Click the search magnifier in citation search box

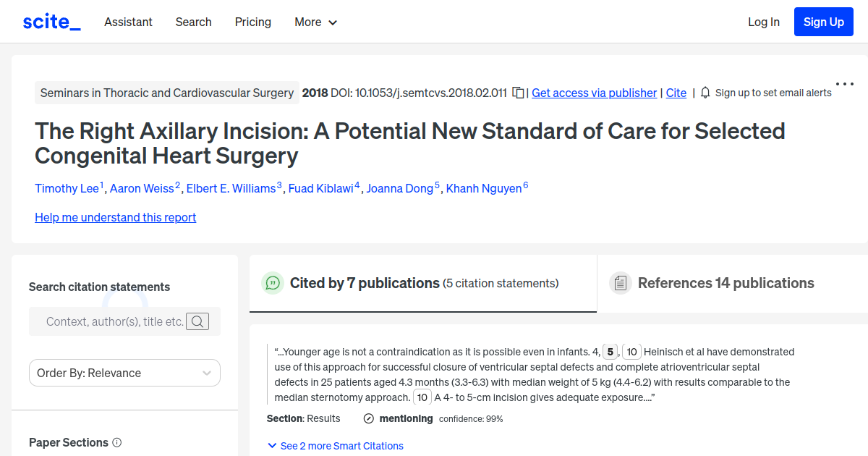coord(197,321)
